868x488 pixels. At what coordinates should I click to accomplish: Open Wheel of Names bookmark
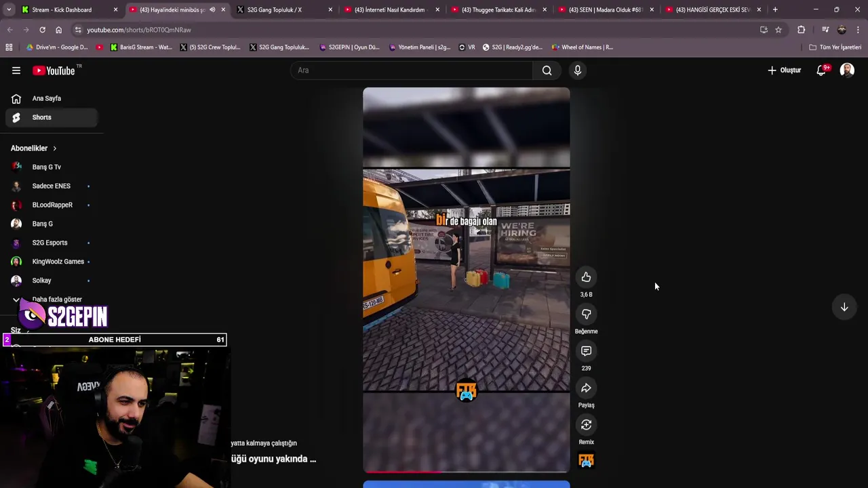click(583, 47)
